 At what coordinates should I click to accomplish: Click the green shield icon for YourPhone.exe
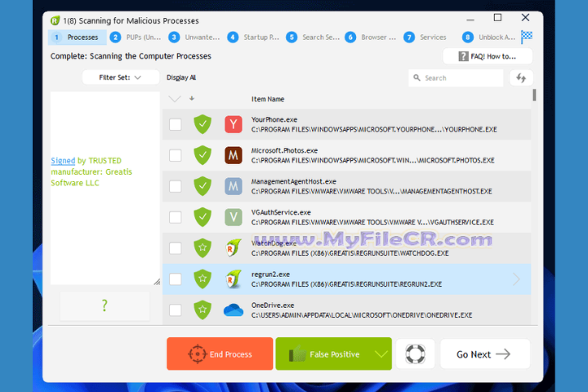tap(203, 124)
